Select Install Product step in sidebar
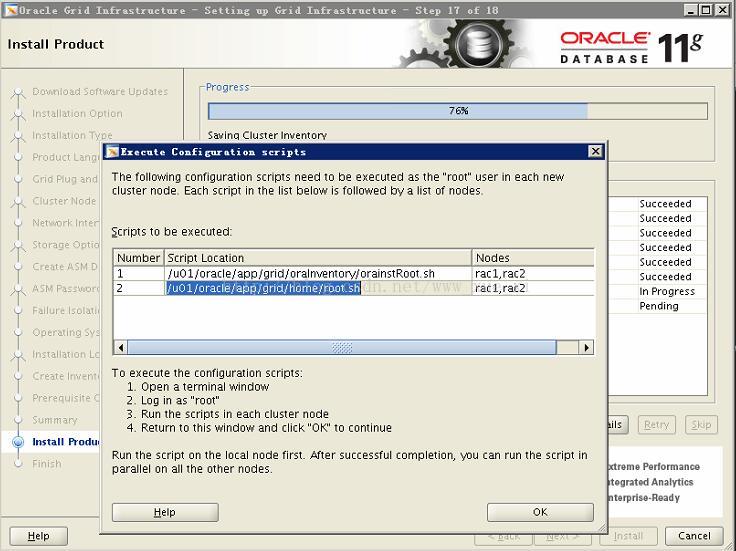The width and height of the screenshot is (736, 551). coord(66,442)
